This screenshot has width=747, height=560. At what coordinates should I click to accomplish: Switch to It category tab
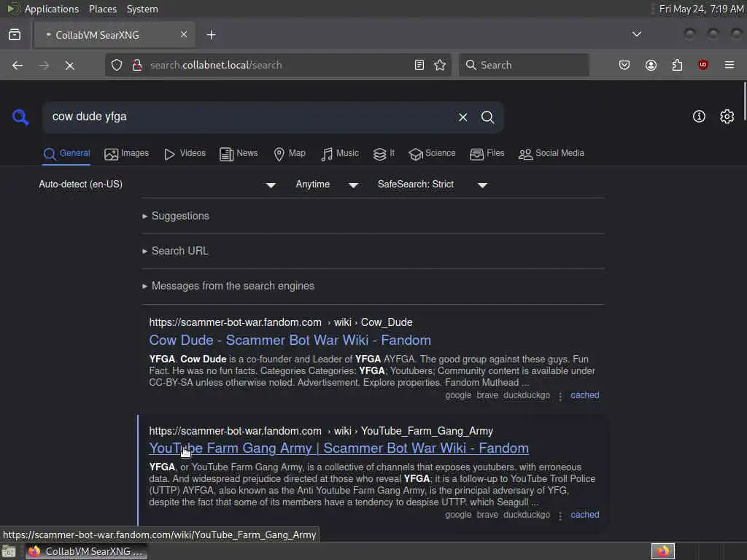384,154
